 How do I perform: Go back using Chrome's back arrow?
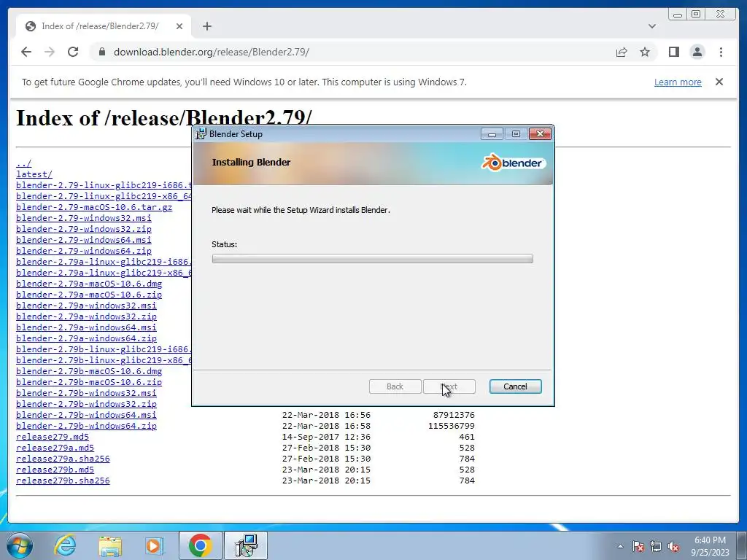[26, 52]
